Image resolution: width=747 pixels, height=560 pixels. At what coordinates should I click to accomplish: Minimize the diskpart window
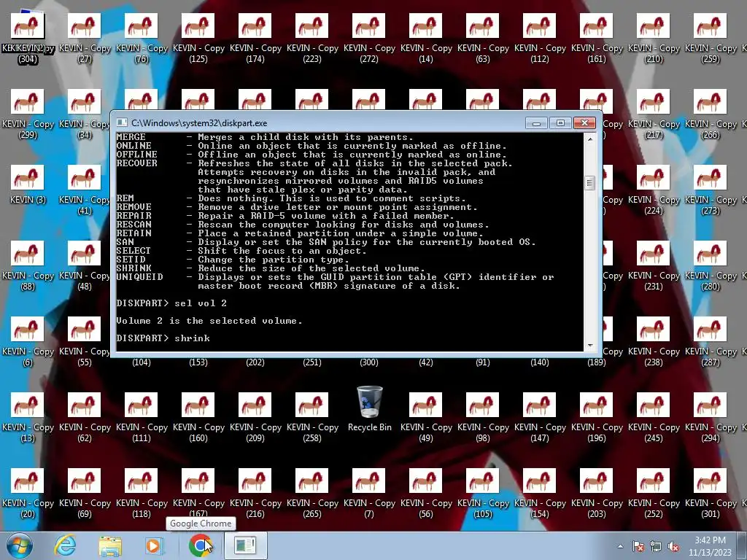(x=536, y=122)
